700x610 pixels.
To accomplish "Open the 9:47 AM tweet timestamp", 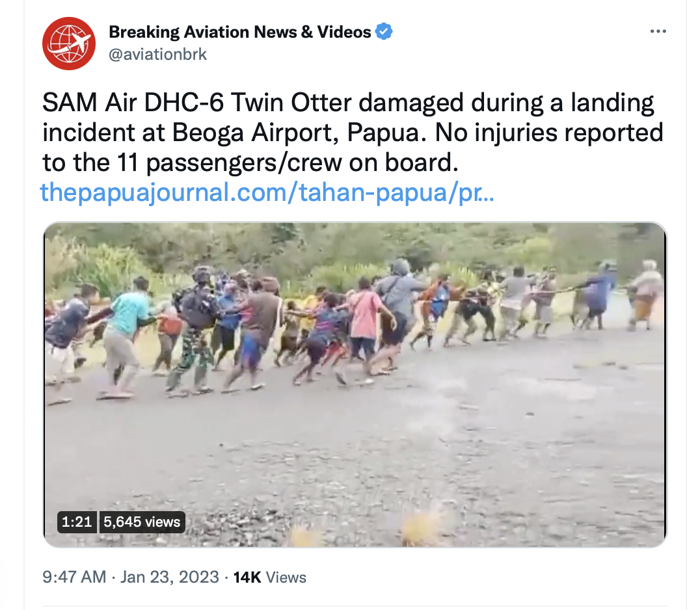I will pos(75,577).
